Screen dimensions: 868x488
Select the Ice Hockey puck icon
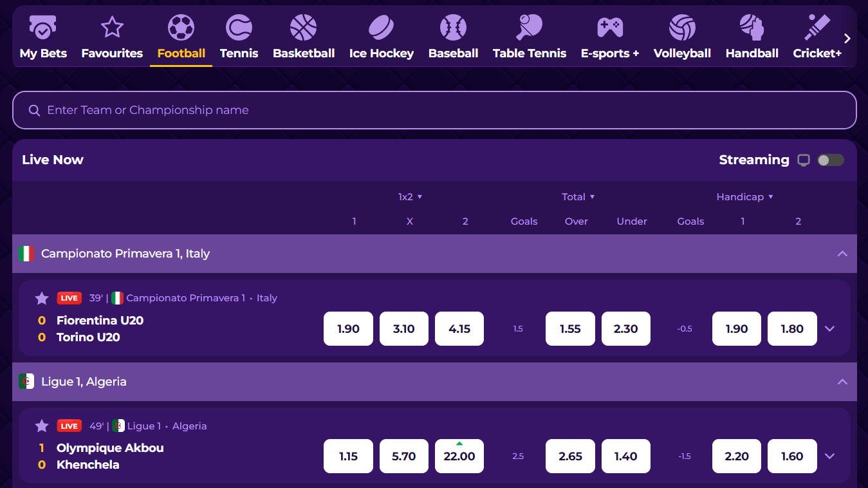coord(382,28)
